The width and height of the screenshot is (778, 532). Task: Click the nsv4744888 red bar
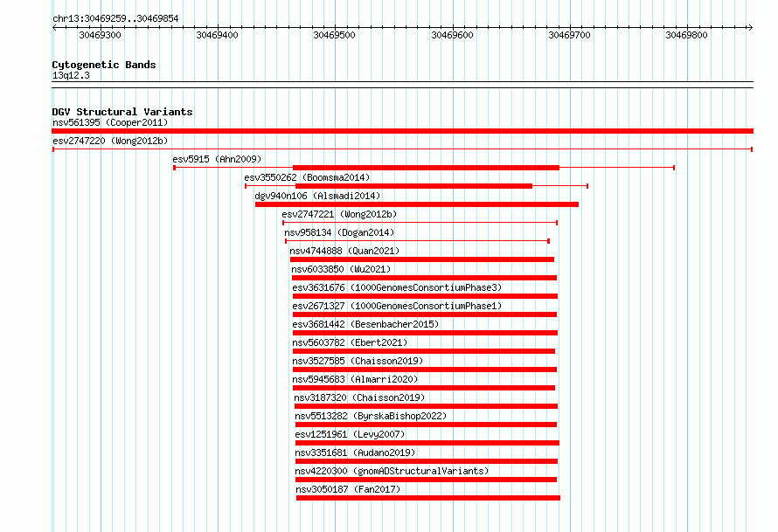click(x=422, y=259)
